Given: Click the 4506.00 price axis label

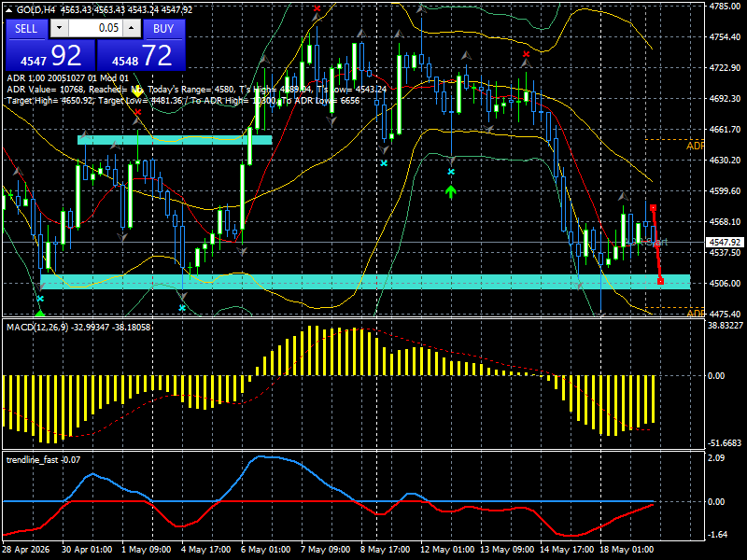Looking at the screenshot, I should (x=725, y=284).
